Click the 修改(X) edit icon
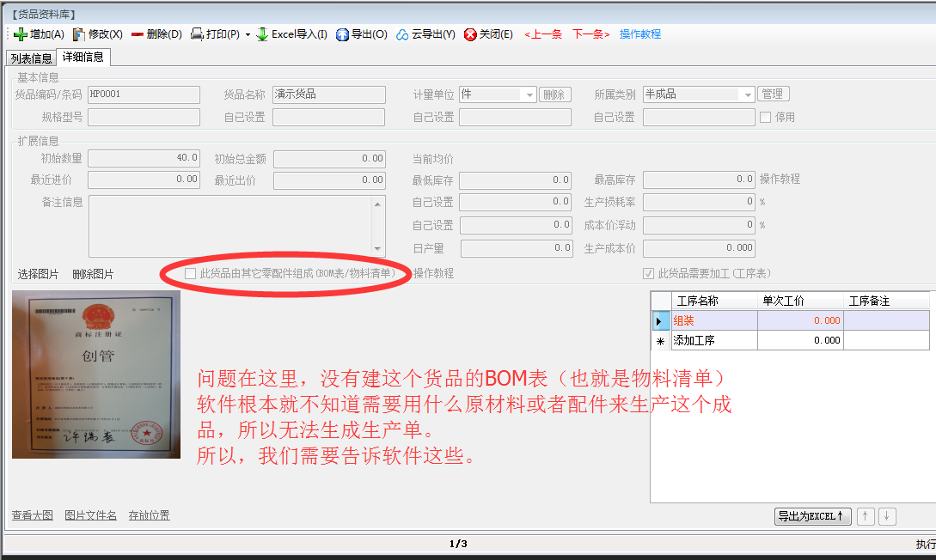Image resolution: width=936 pixels, height=560 pixels. 80,35
